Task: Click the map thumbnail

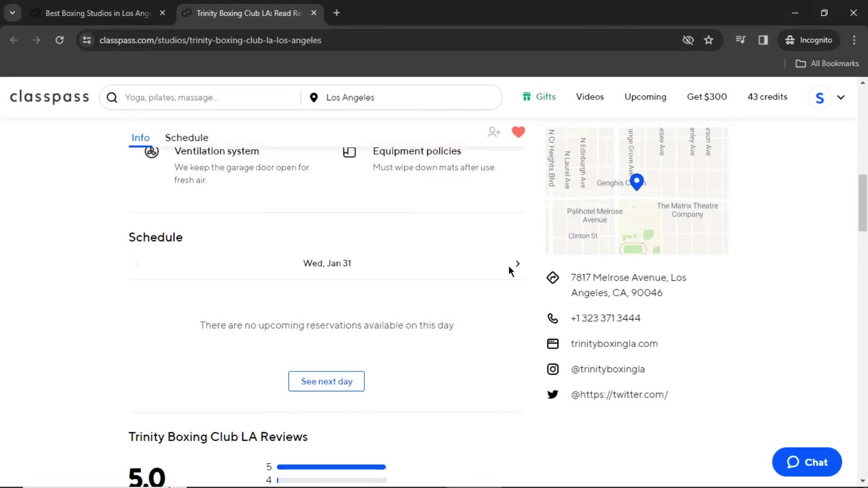Action: tap(637, 191)
